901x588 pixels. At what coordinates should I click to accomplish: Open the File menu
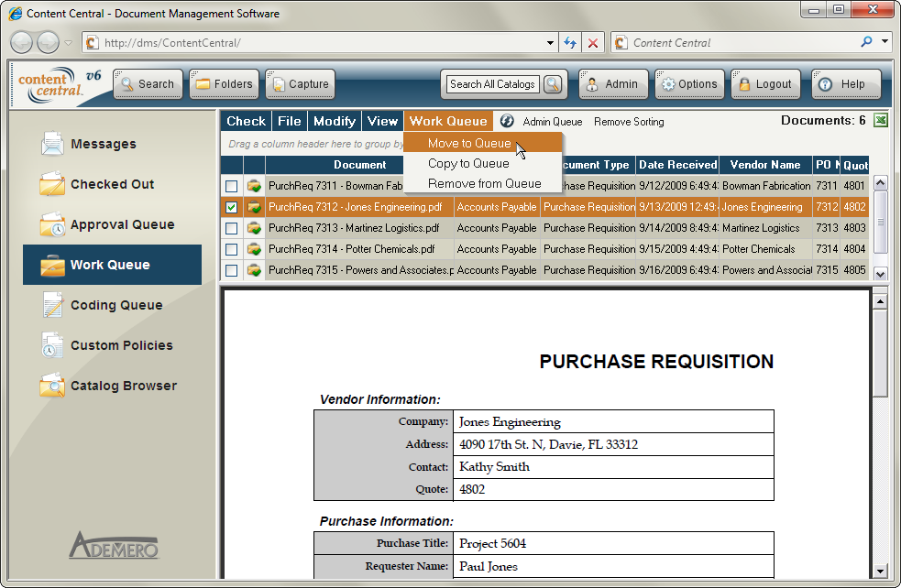[x=289, y=121]
